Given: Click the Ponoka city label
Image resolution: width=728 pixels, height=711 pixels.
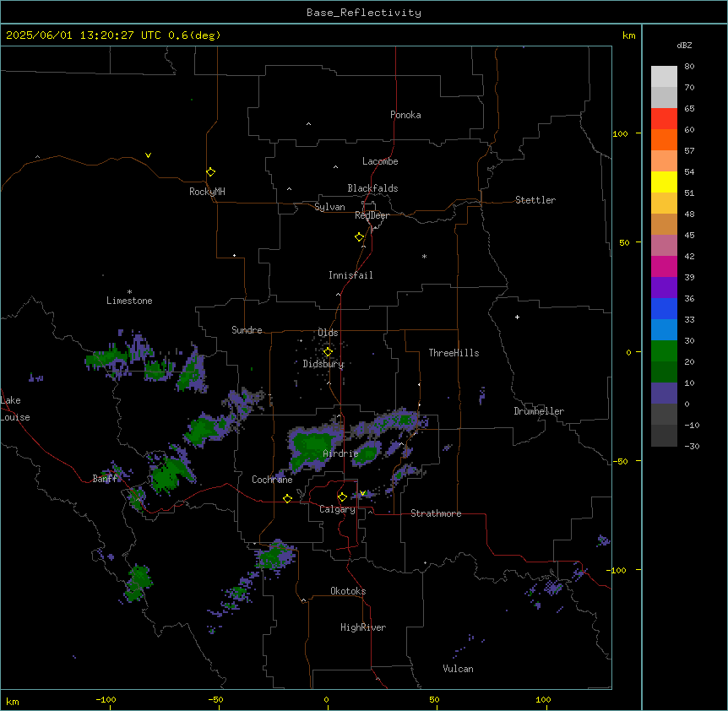Looking at the screenshot, I should (x=405, y=115).
